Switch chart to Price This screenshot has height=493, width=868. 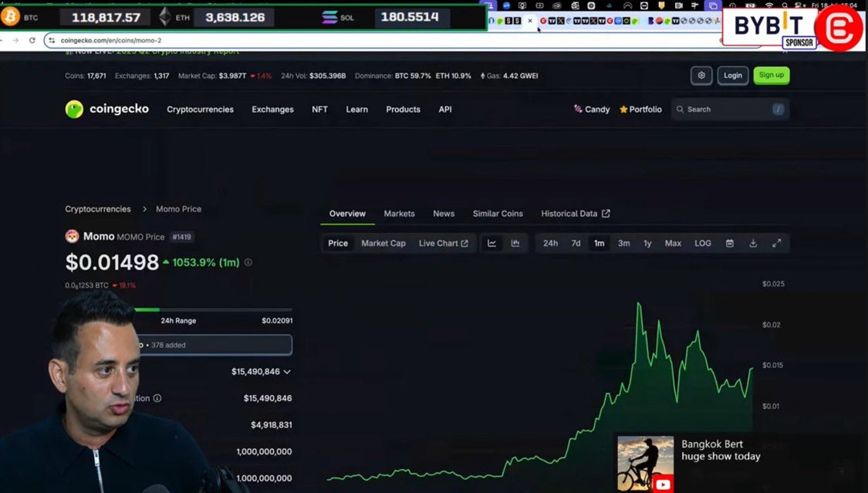338,243
